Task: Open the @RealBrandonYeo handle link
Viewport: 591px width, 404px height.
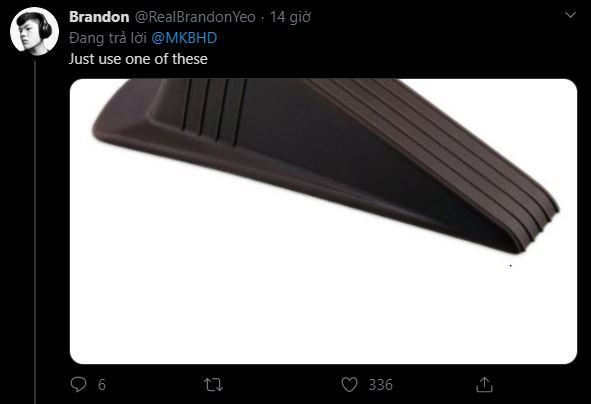Action: (x=195, y=17)
